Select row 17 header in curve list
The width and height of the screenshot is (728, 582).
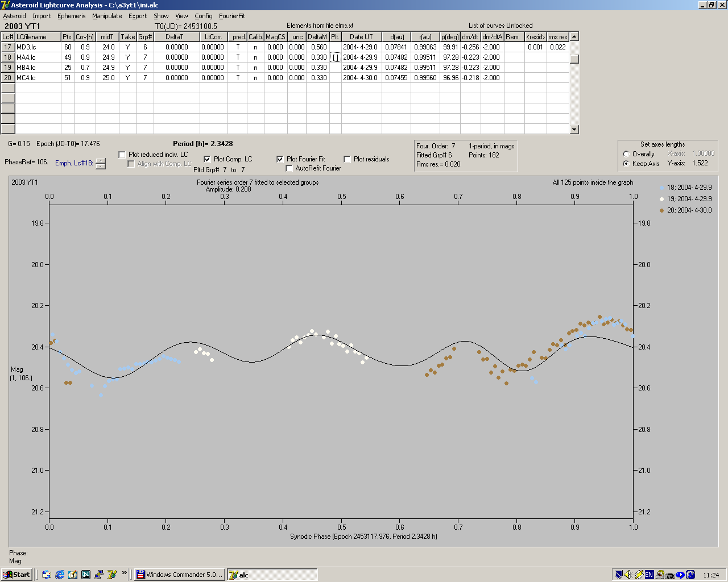coord(8,47)
